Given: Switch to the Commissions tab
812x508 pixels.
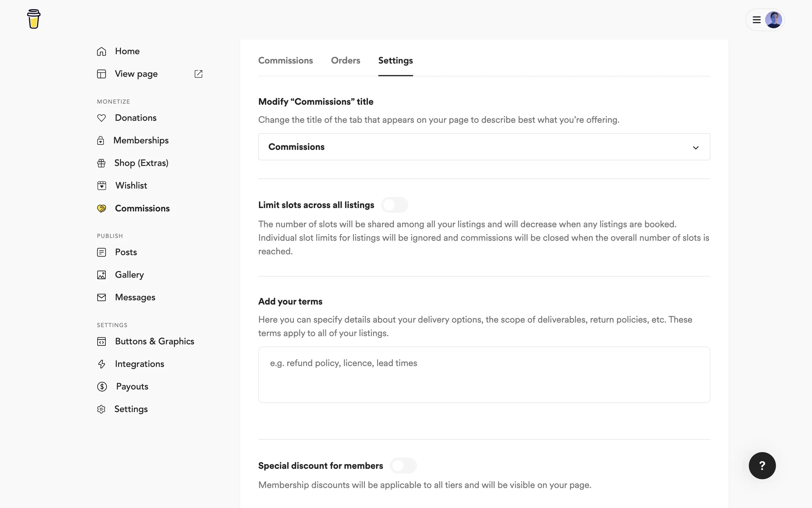Looking at the screenshot, I should pos(285,61).
